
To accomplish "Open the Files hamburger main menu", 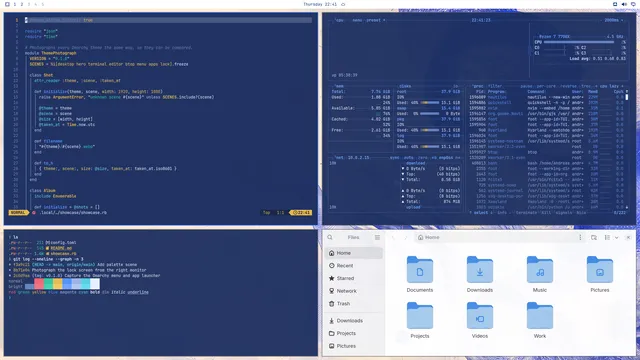I will (x=377, y=238).
